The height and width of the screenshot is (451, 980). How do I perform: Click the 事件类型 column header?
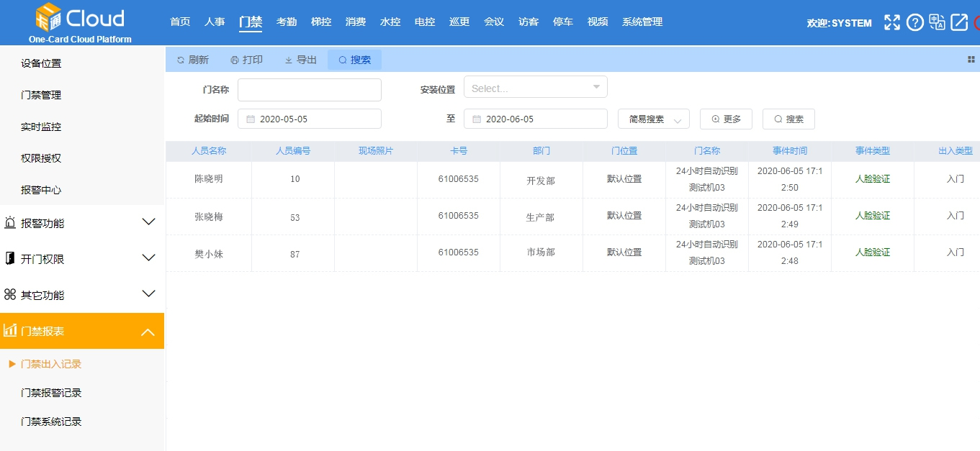click(873, 151)
